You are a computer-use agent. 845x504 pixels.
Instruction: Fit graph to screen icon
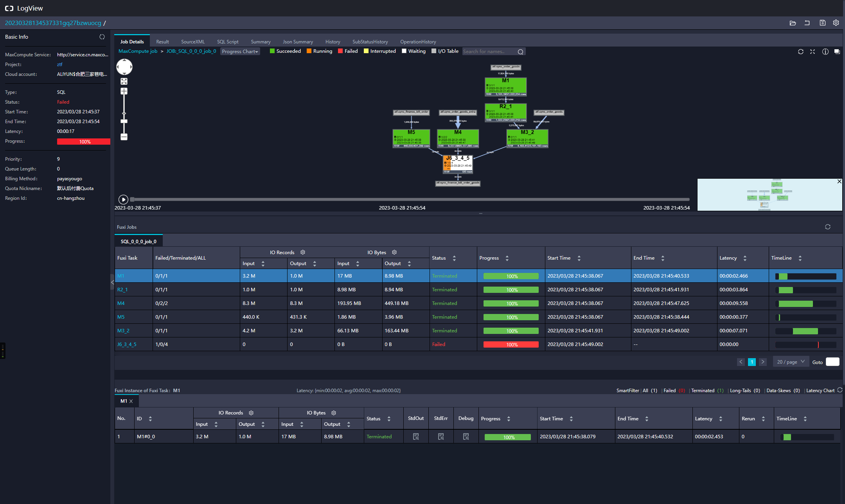coord(124,81)
